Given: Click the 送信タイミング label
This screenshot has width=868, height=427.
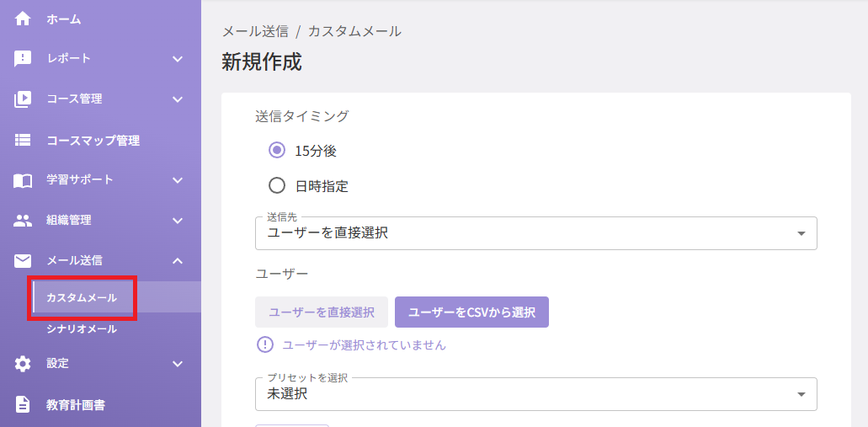Looking at the screenshot, I should [302, 115].
